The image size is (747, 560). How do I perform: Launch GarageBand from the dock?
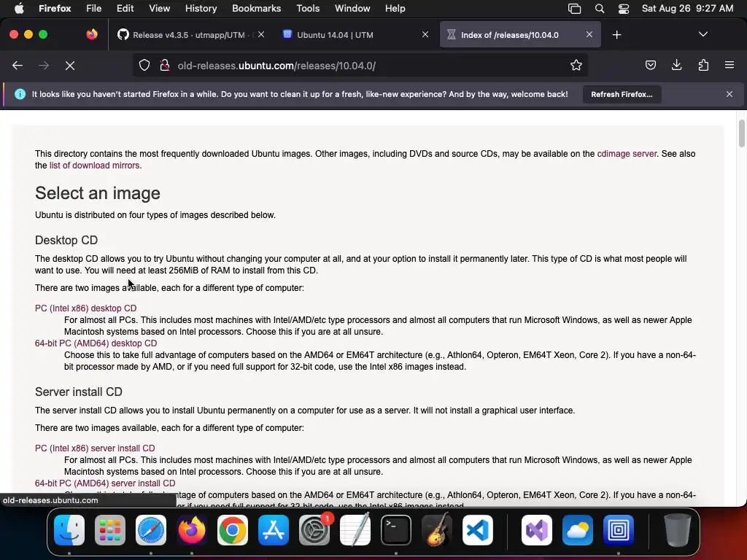[437, 529]
